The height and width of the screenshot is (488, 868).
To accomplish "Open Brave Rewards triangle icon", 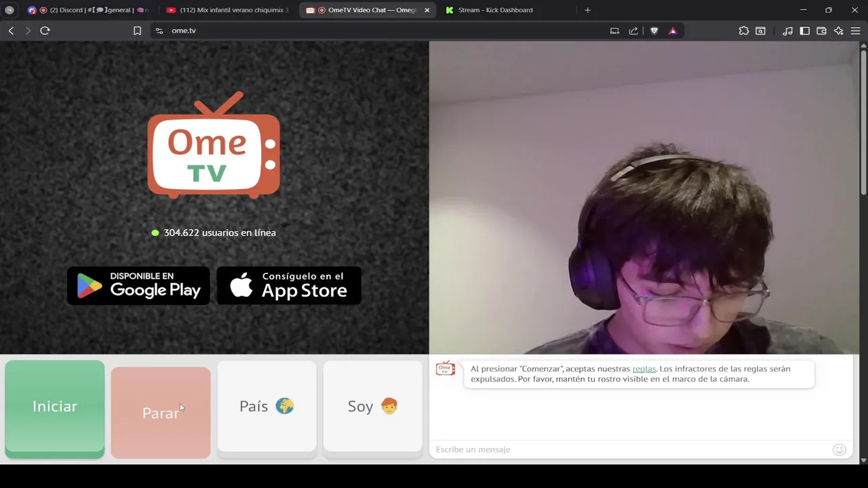I will [x=673, y=30].
